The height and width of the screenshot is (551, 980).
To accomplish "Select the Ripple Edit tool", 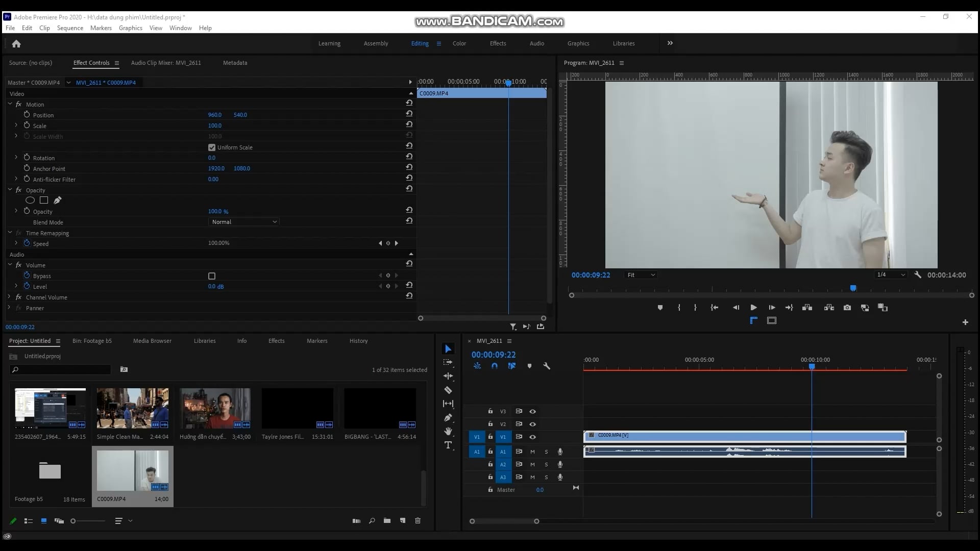I will [448, 376].
